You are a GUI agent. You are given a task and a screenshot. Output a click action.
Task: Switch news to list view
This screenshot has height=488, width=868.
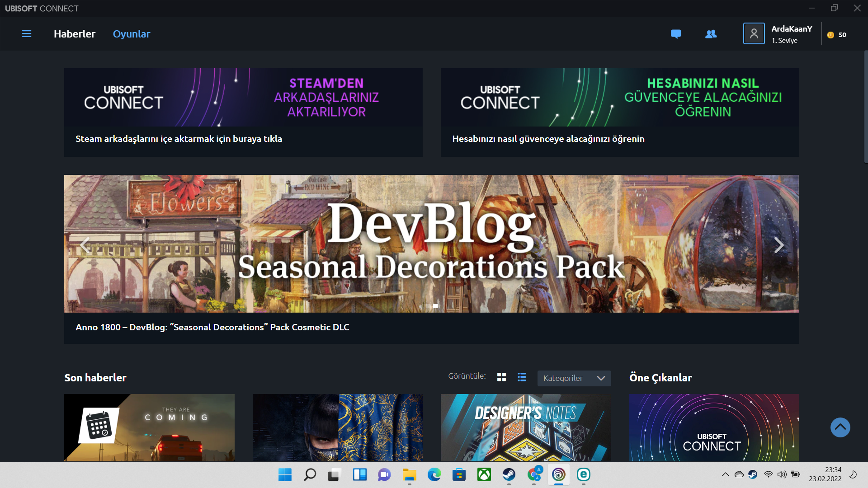coord(522,377)
